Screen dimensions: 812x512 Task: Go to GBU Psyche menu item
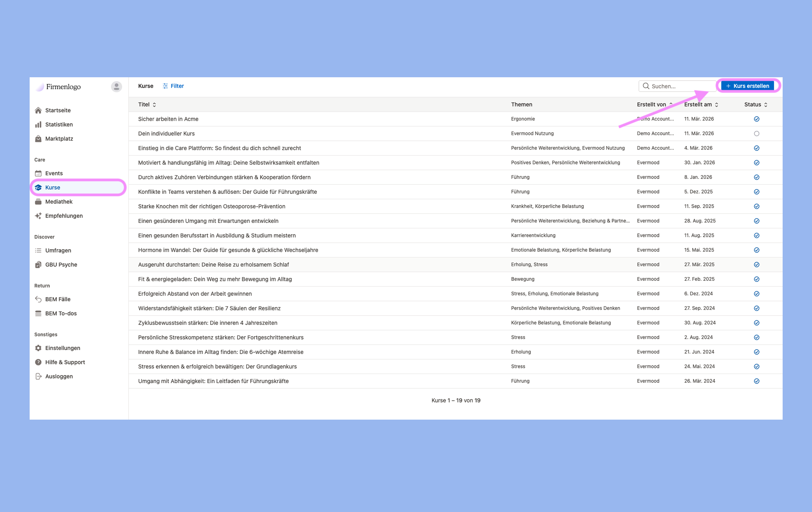click(x=61, y=265)
